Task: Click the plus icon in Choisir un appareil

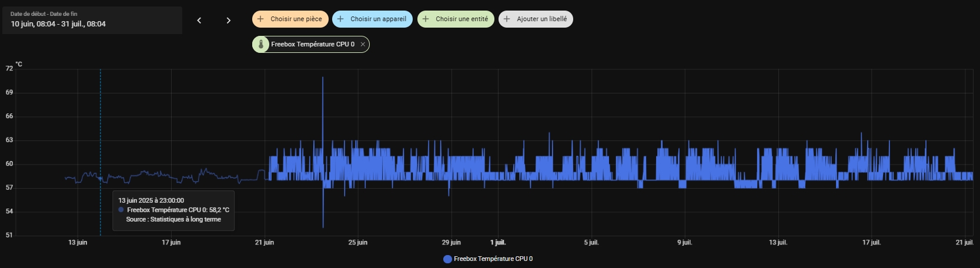Action: pyautogui.click(x=340, y=19)
